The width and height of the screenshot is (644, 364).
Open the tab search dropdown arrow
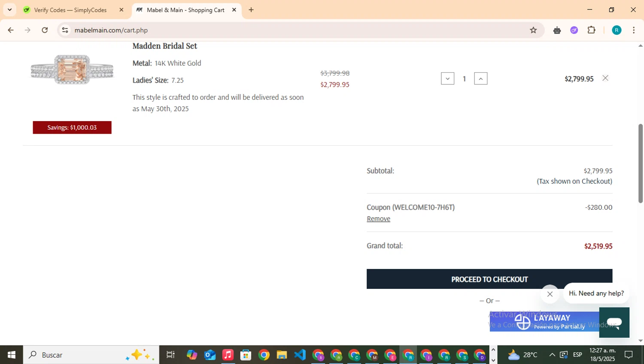(9, 9)
